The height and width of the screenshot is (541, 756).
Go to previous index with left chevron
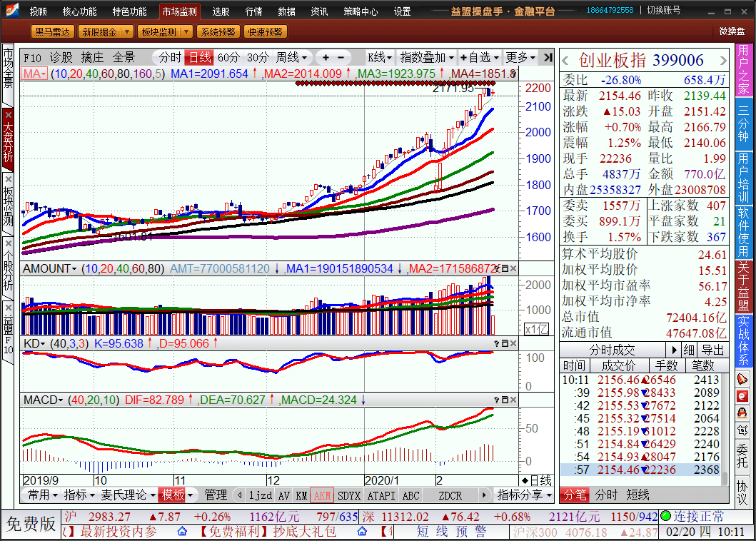coord(565,61)
